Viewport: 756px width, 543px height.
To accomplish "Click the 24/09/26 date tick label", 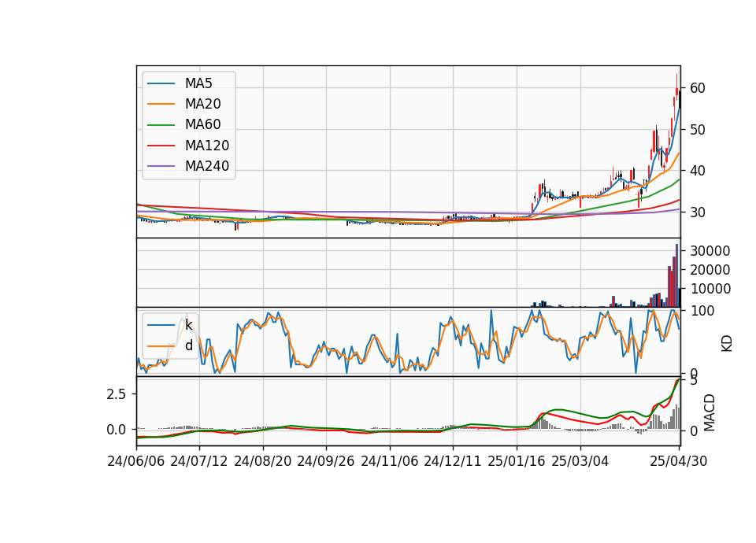I will click(x=326, y=461).
